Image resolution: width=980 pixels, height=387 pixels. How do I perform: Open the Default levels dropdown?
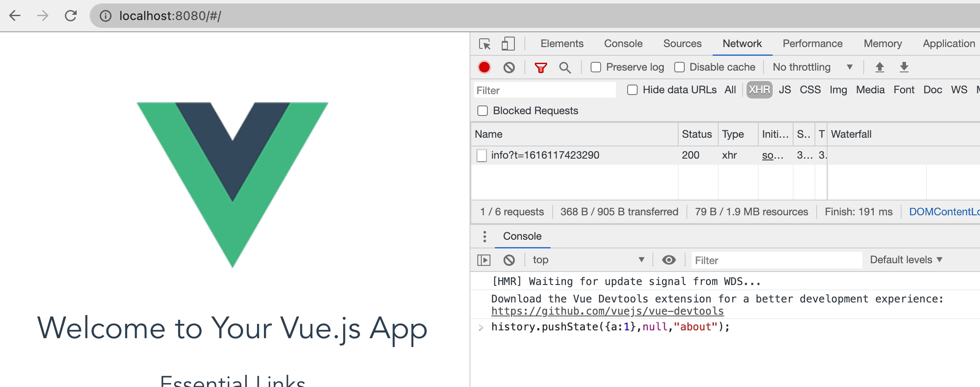(906, 260)
